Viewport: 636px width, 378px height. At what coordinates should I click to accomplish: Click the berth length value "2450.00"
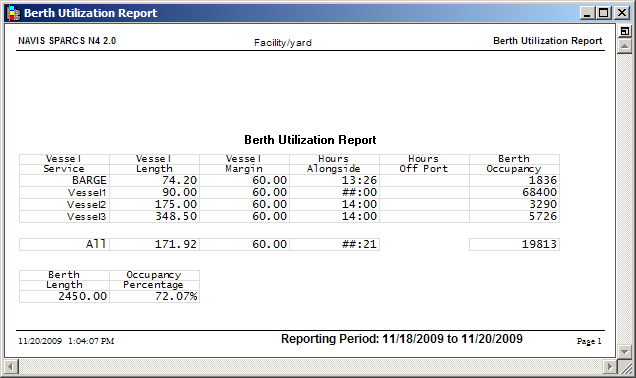82,296
